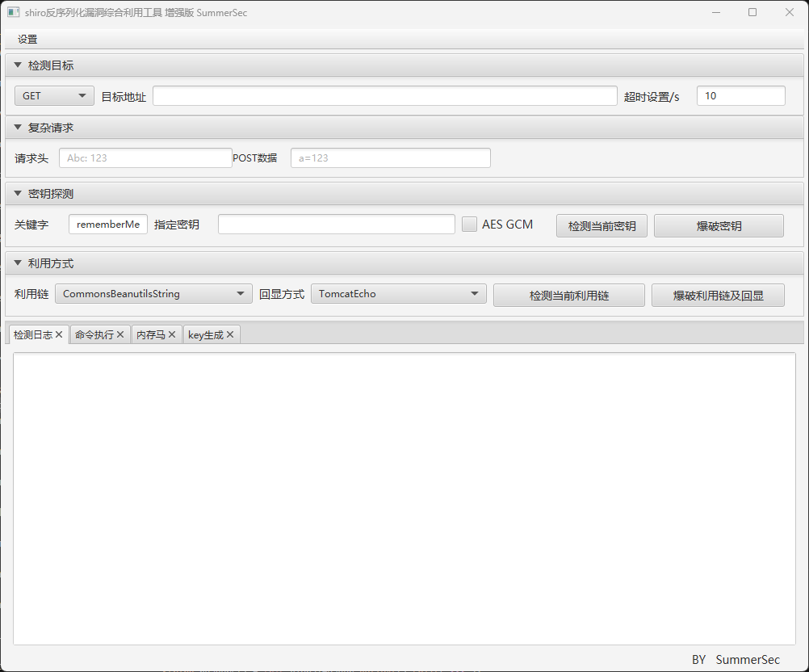Switch to the 内存马 tab

pos(151,334)
